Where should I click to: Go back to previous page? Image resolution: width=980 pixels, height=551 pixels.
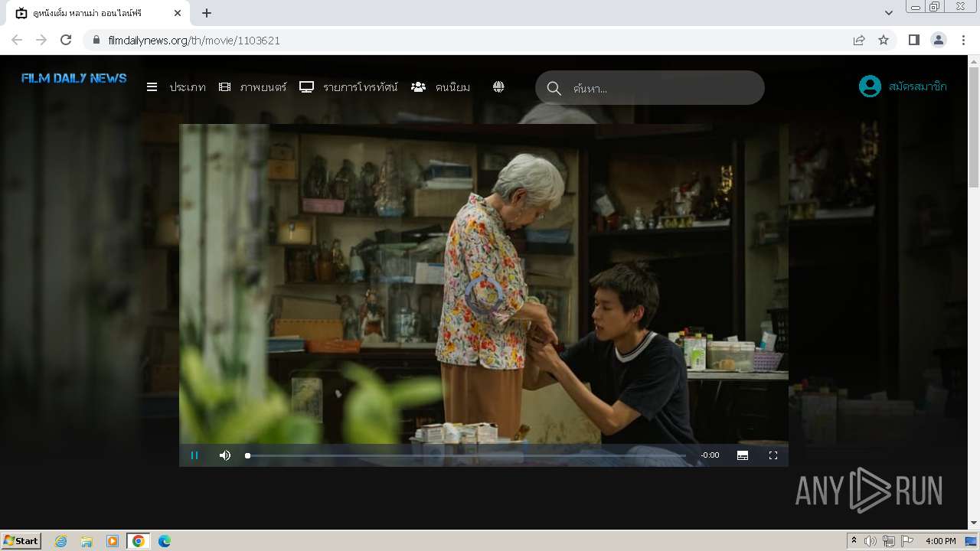17,40
